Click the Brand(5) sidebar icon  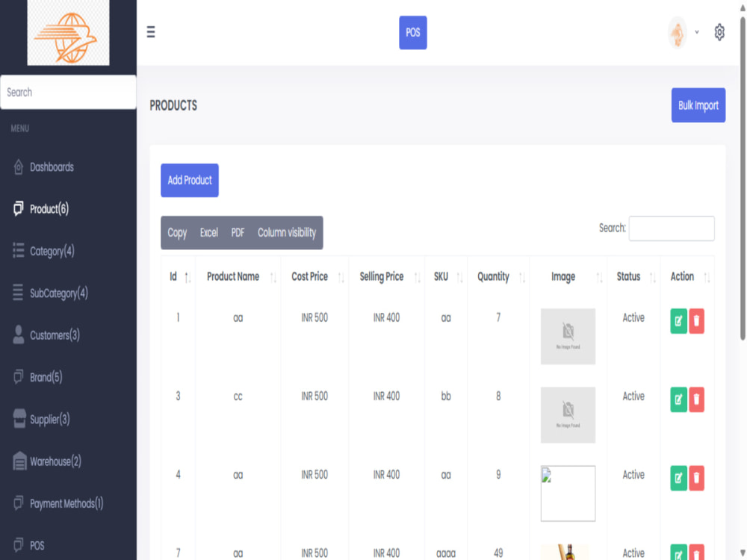pos(18,376)
